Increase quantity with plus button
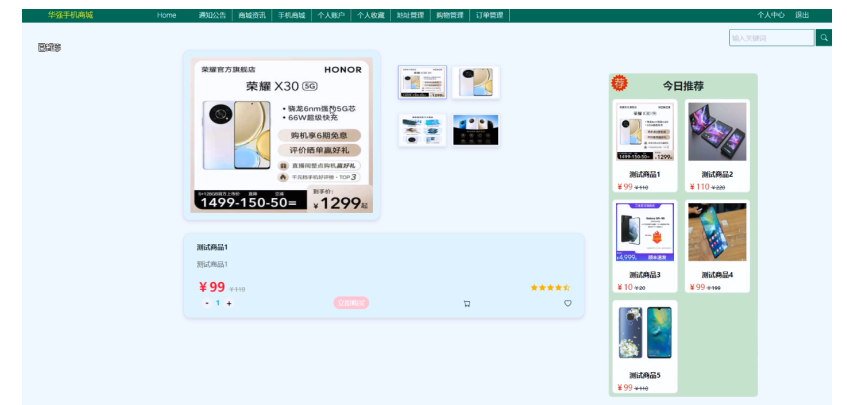Viewport: 847px width, 405px height. click(229, 303)
